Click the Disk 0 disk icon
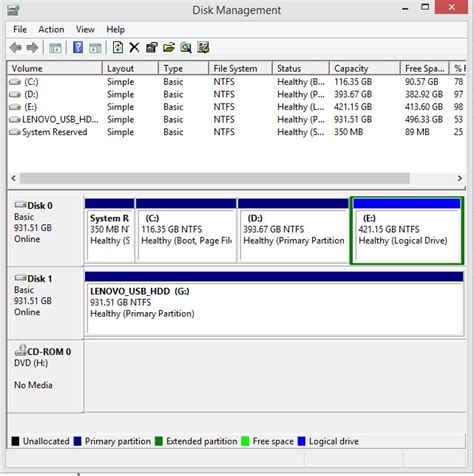This screenshot has height=476, width=474. (20, 205)
